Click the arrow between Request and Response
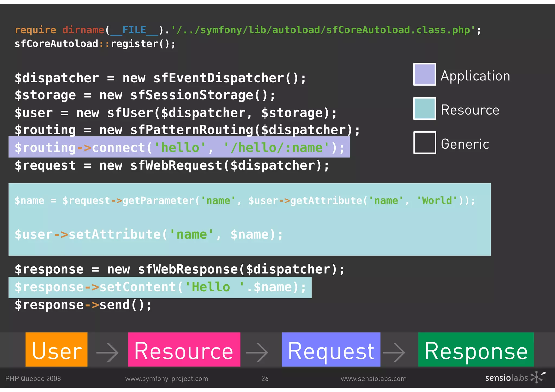The width and height of the screenshot is (555, 392). tap(394, 352)
